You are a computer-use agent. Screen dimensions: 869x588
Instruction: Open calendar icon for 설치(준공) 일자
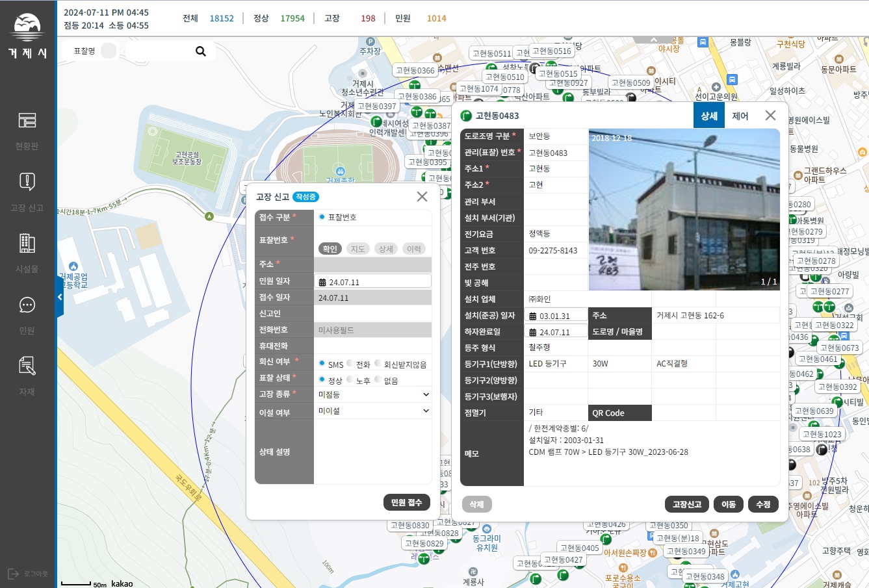533,316
